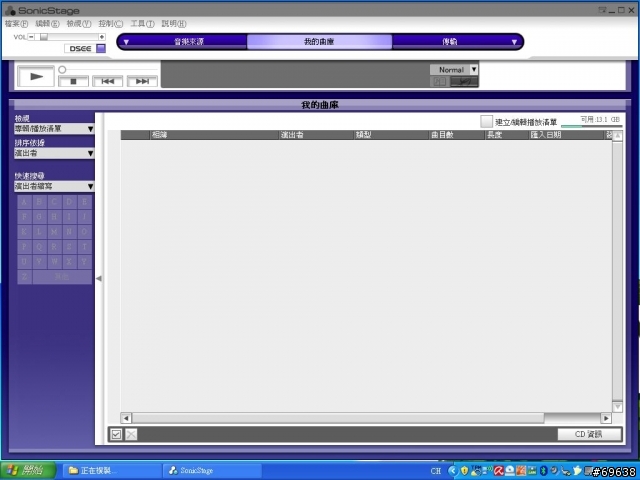Click the dark button below the Normal arrow
This screenshot has height=480, width=640.
click(464, 82)
